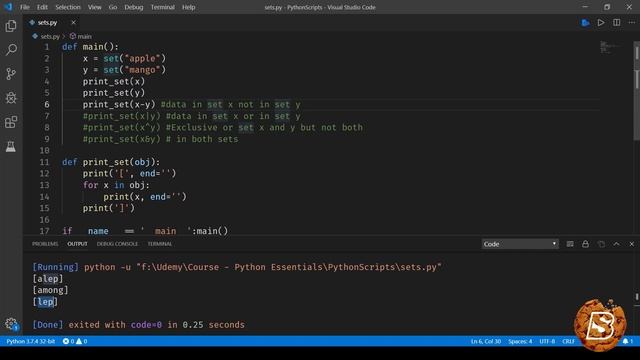Click the [alep] output line
This screenshot has width=640, height=360.
click(48, 279)
